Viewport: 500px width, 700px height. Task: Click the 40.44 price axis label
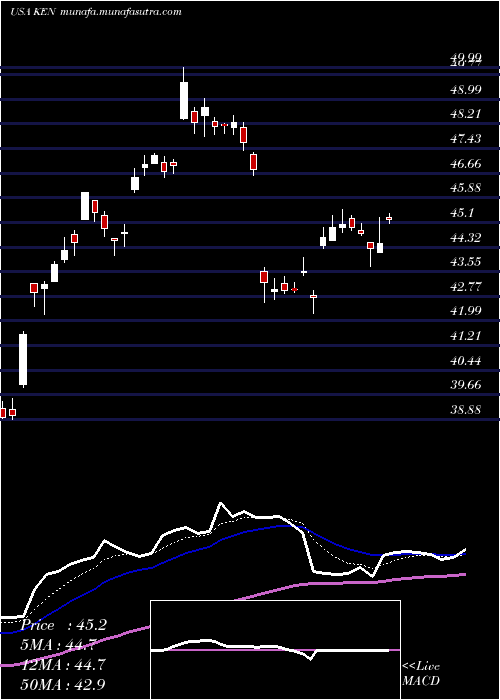(x=467, y=361)
